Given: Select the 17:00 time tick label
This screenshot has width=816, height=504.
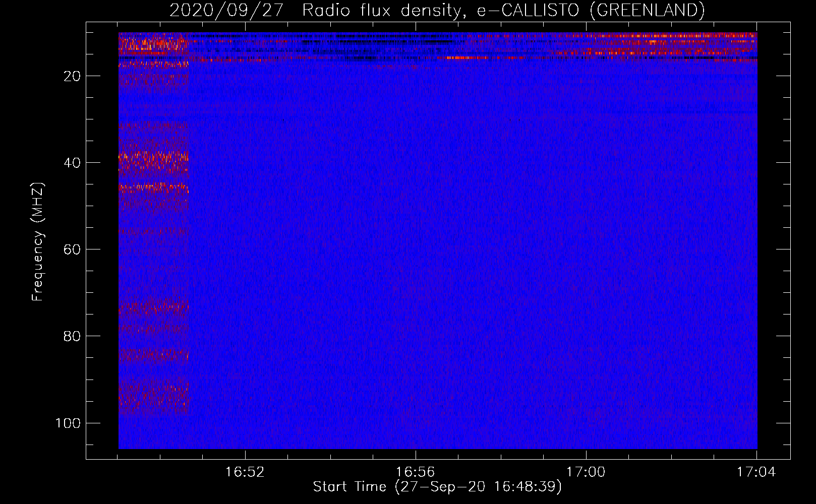Looking at the screenshot, I should (586, 472).
